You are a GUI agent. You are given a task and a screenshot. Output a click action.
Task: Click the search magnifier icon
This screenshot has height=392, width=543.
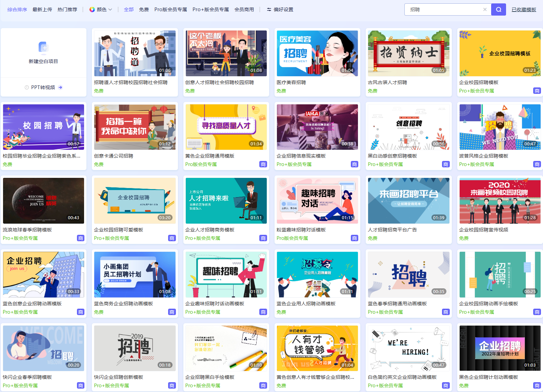click(498, 9)
